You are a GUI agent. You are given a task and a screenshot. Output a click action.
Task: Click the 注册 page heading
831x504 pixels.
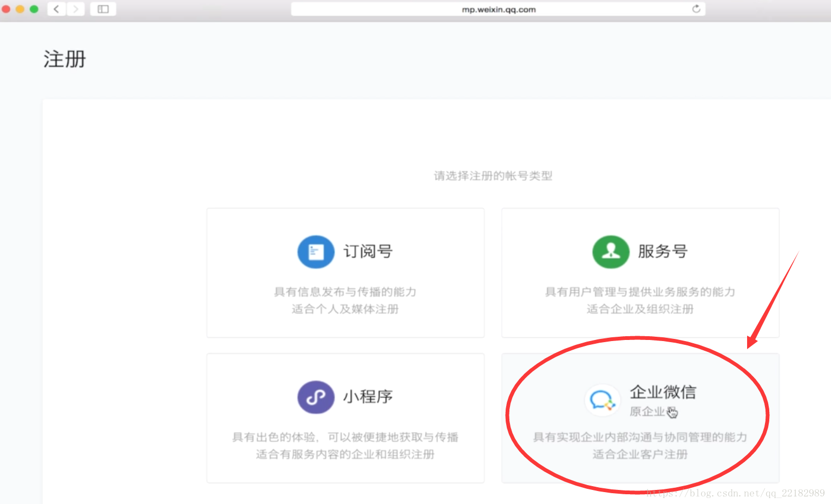[x=65, y=59]
